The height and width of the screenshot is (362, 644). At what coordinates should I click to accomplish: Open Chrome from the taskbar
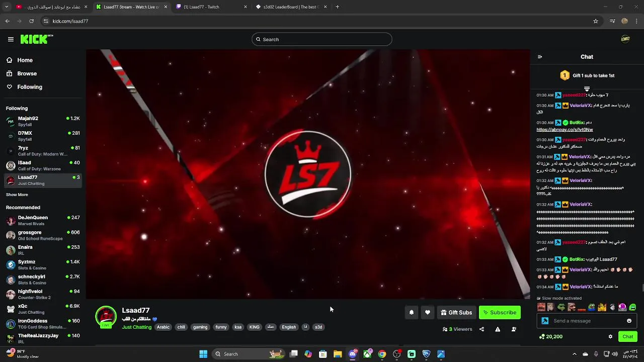(382, 354)
